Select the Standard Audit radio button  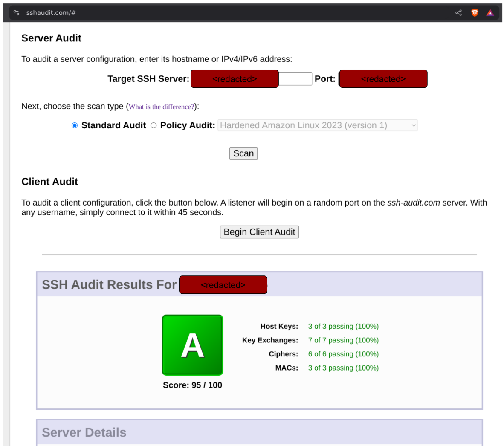coord(75,125)
